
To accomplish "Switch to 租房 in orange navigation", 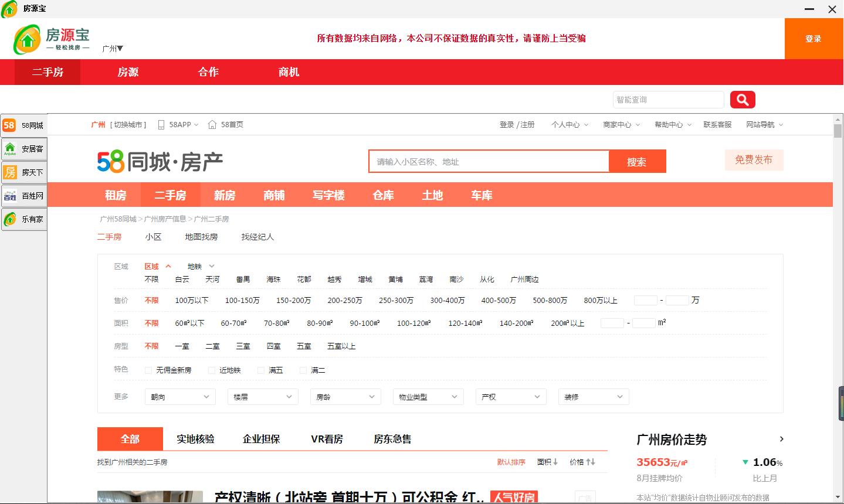I will [x=116, y=195].
